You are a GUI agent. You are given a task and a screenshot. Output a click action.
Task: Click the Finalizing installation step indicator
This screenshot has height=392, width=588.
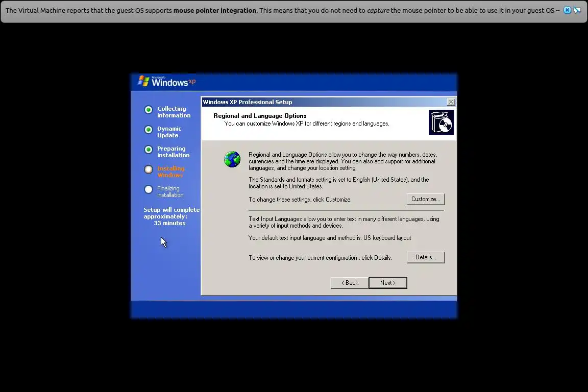[x=149, y=189]
